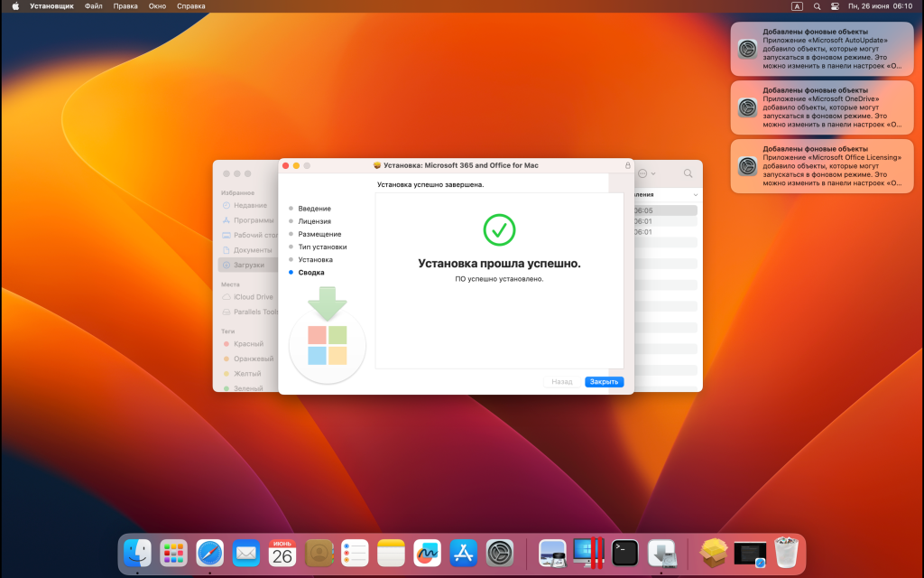Viewport: 924px width, 578px height.
Task: Open the Справка menu
Action: coord(191,6)
